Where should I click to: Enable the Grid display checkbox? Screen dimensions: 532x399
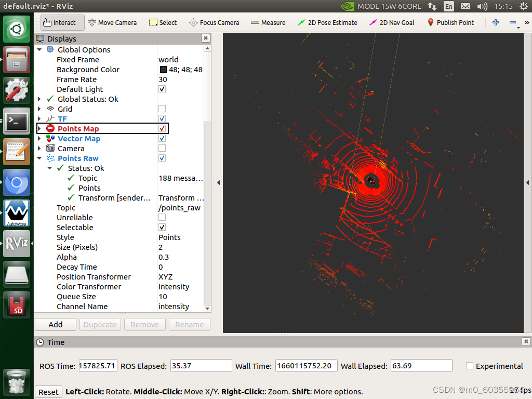tap(162, 109)
